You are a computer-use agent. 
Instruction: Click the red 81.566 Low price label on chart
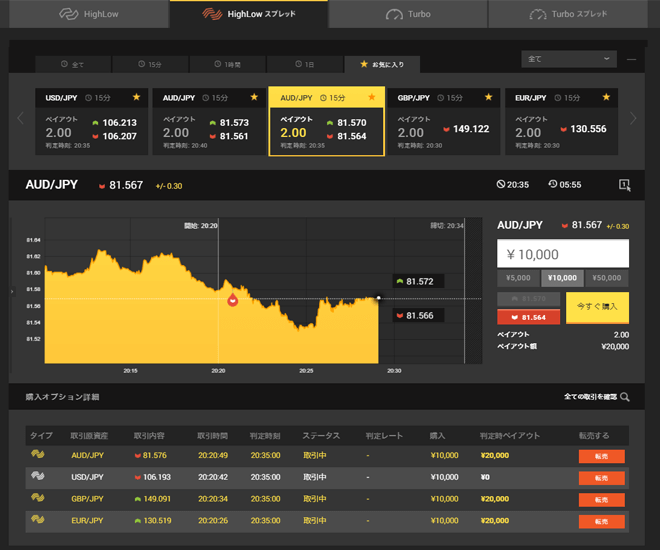point(418,316)
